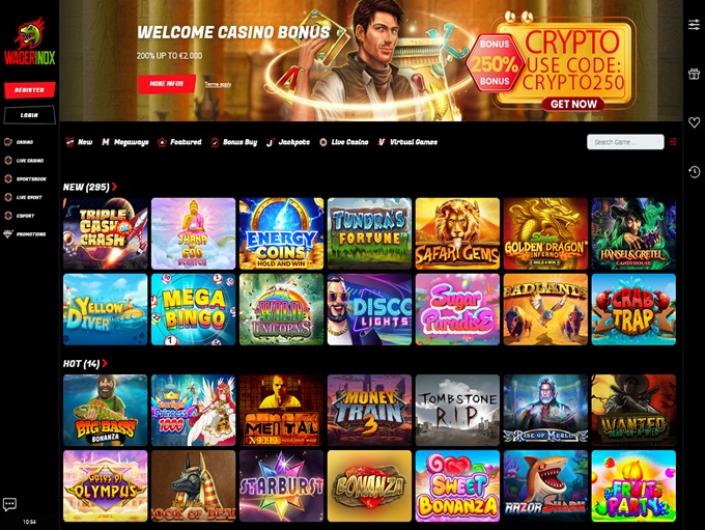Open the Terms apply link
The height and width of the screenshot is (530, 705).
point(218,85)
